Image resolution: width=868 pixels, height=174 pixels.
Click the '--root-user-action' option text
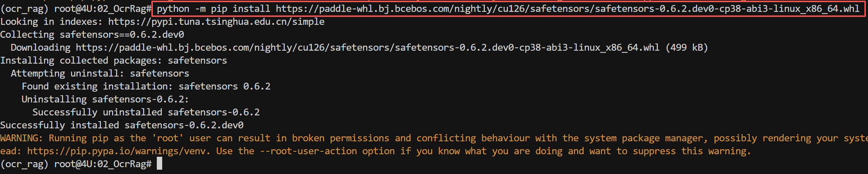pyautogui.click(x=308, y=151)
